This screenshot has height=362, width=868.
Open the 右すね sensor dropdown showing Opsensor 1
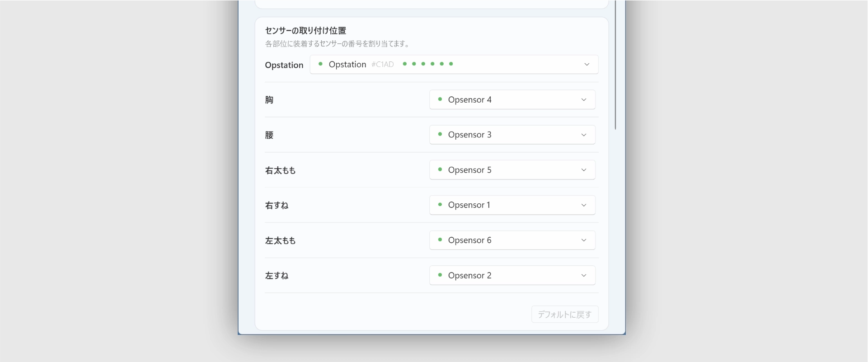click(512, 205)
